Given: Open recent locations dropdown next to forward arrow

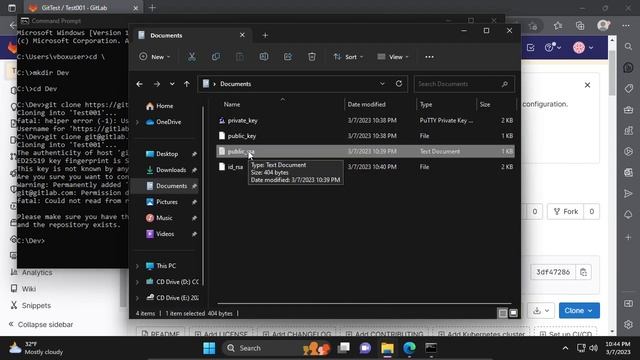Looking at the screenshot, I should point(172,84).
